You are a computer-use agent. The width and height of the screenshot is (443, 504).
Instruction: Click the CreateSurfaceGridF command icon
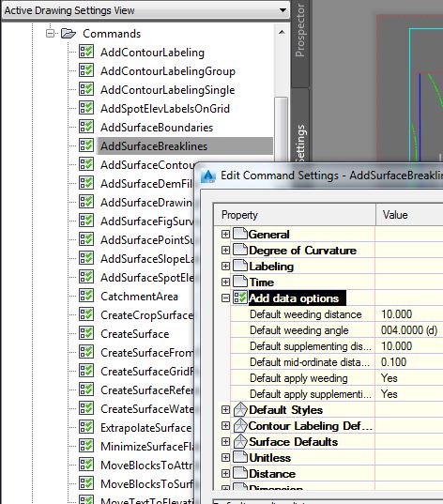pos(86,371)
